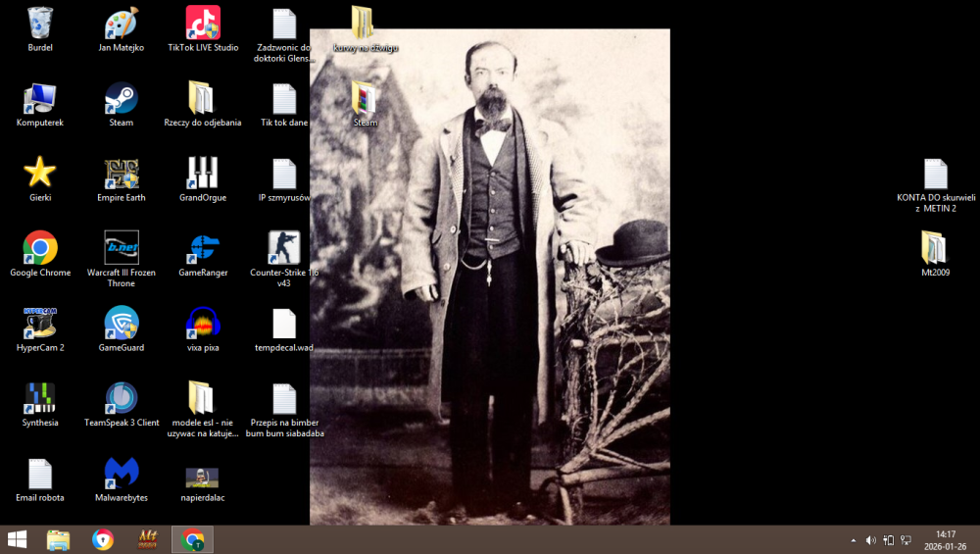Viewport: 980px width, 554px height.
Task: Select the KONTA DO skurwieli z METIN 2 file
Action: pyautogui.click(x=936, y=174)
